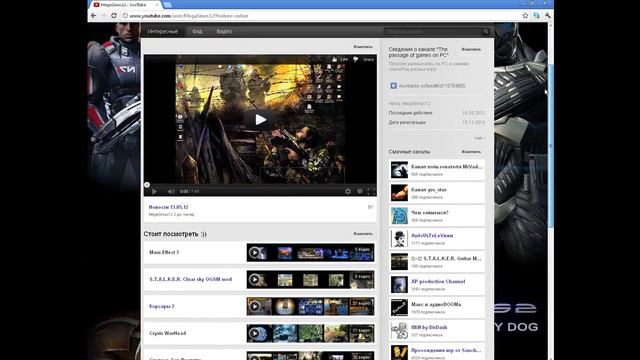Click the third thumbnail in Crysis WarHead playlist
This screenshot has width=640, height=360.
pyautogui.click(x=310, y=333)
